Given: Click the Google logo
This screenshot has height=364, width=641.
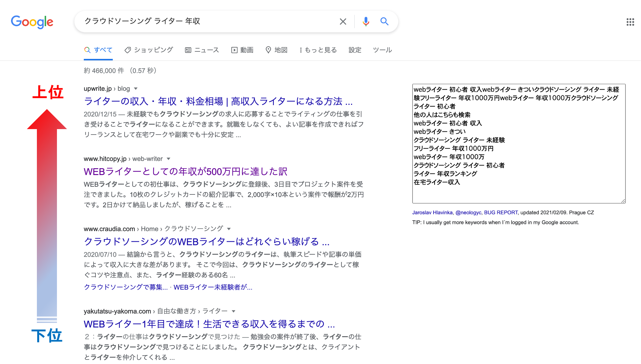Looking at the screenshot, I should [x=32, y=21].
